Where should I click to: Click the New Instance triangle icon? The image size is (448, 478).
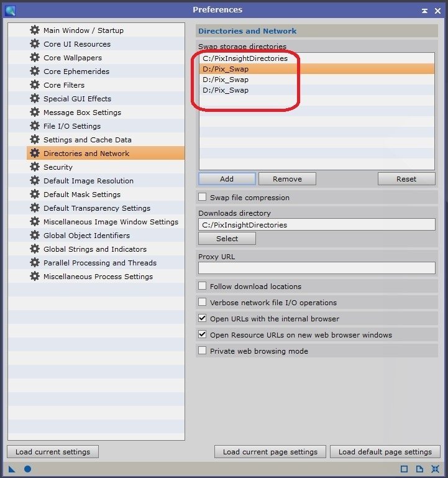tap(12, 469)
